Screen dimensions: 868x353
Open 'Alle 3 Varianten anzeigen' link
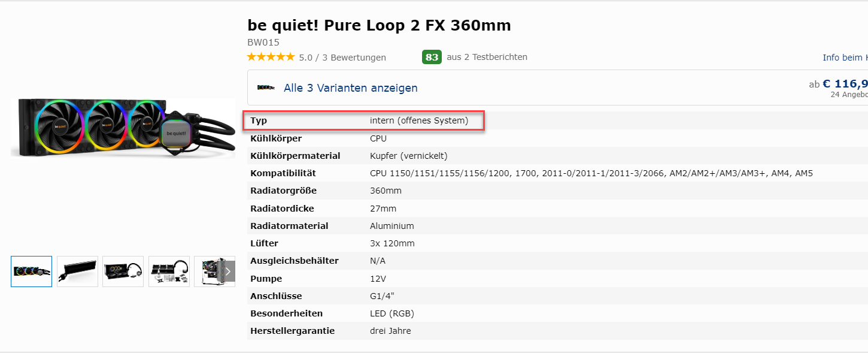coord(351,88)
